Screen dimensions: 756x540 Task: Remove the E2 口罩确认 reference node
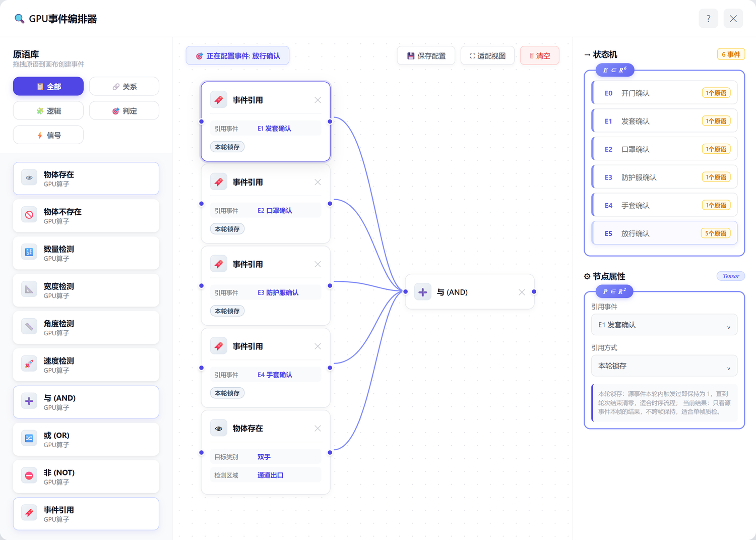coord(318,182)
